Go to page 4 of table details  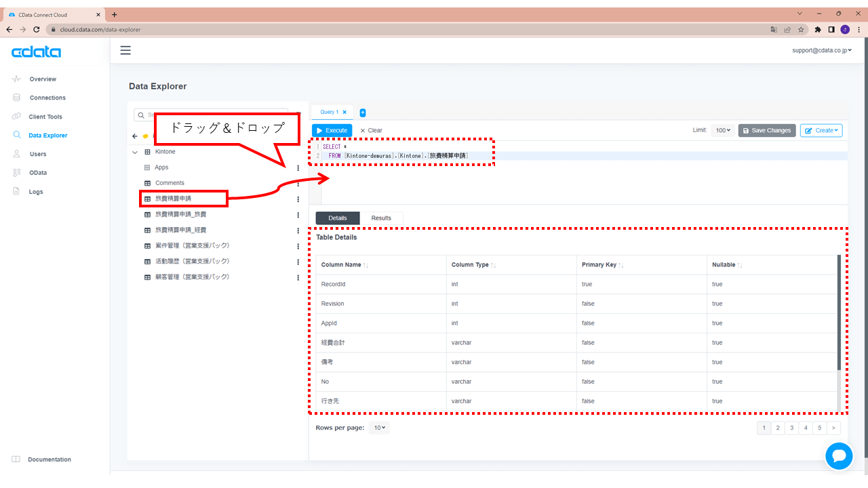tap(806, 428)
